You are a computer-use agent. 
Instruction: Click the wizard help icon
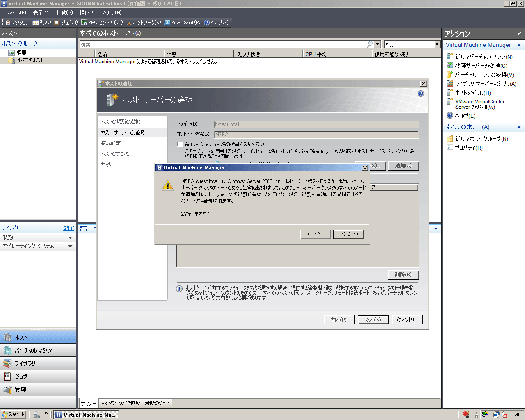click(x=420, y=94)
